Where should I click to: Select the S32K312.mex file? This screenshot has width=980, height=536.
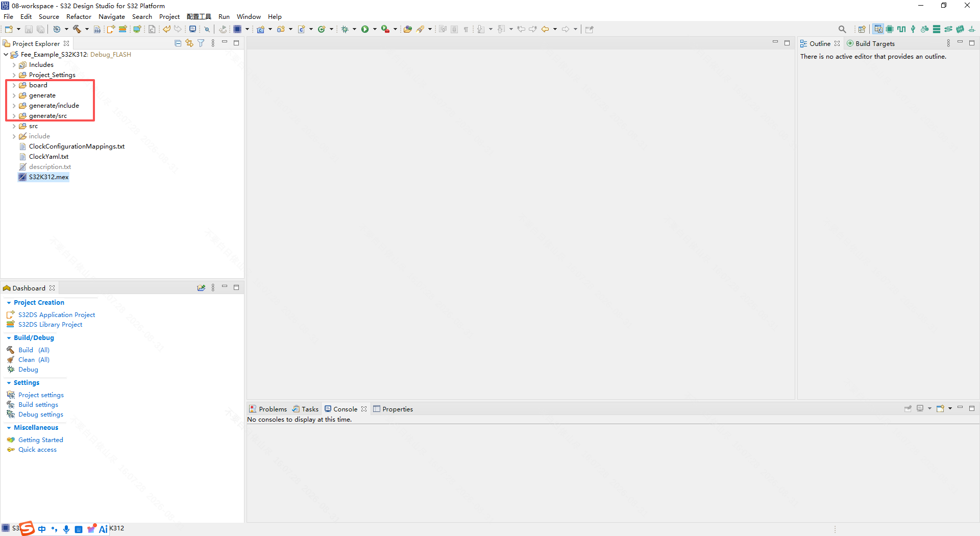click(48, 177)
